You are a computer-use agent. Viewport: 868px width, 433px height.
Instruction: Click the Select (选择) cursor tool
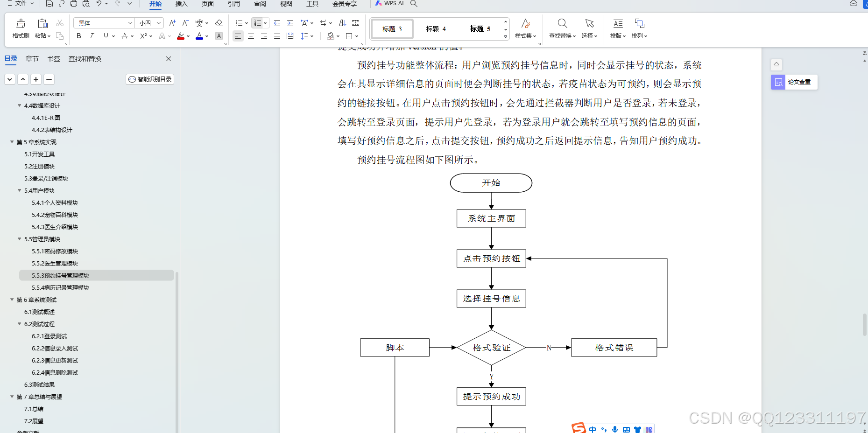[589, 28]
